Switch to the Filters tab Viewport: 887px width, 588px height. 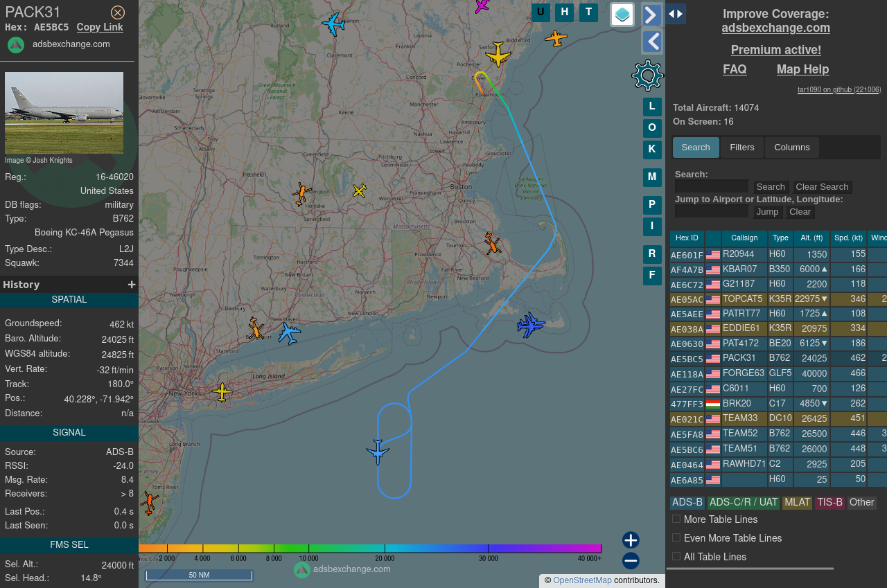point(742,148)
